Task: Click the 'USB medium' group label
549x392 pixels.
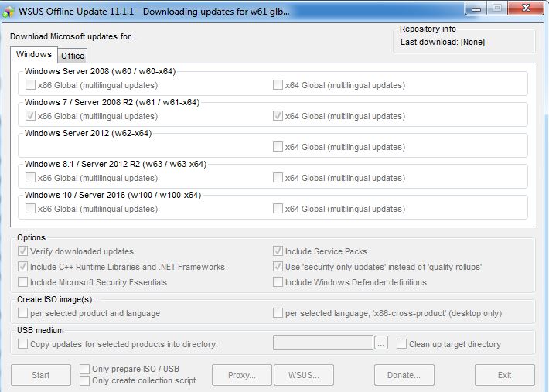Action: coord(40,330)
